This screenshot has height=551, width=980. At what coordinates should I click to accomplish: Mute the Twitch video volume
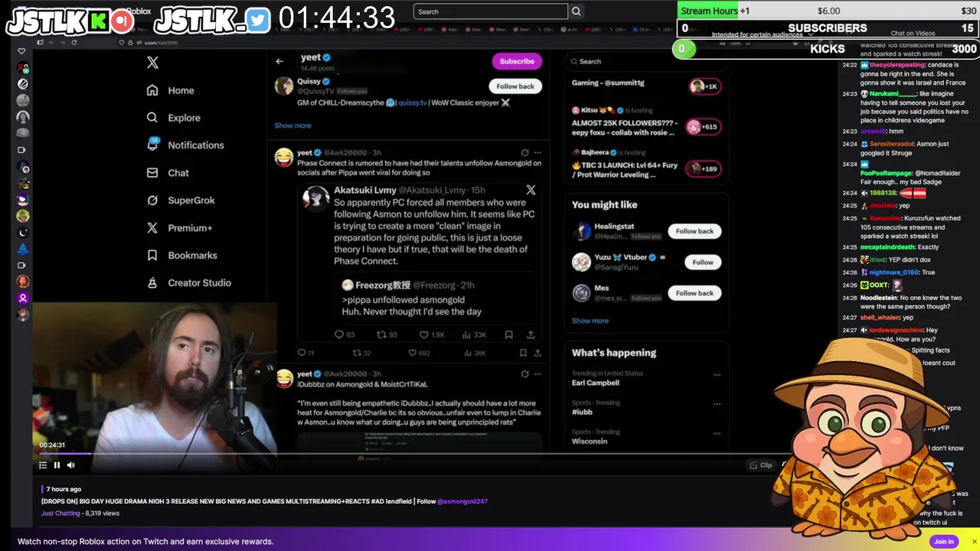(x=70, y=465)
